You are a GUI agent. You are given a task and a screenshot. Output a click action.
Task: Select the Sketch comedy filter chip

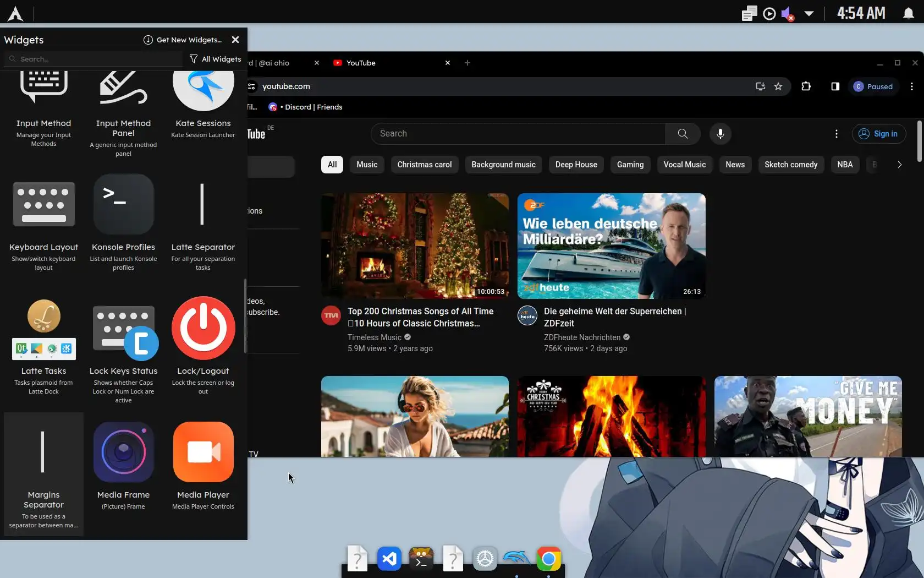791,165
